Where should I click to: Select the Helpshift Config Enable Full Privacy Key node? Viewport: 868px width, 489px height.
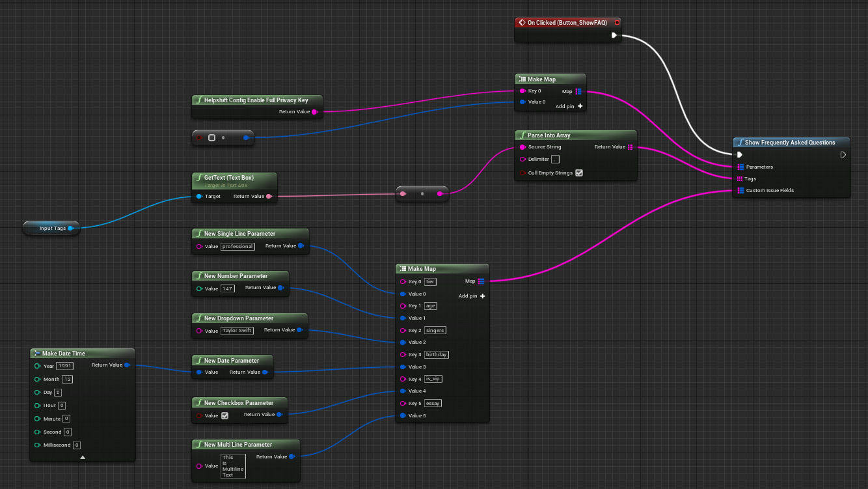256,100
